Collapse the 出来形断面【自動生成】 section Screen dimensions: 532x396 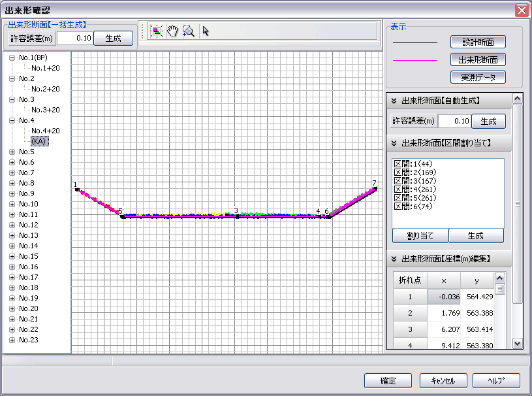tap(394, 101)
